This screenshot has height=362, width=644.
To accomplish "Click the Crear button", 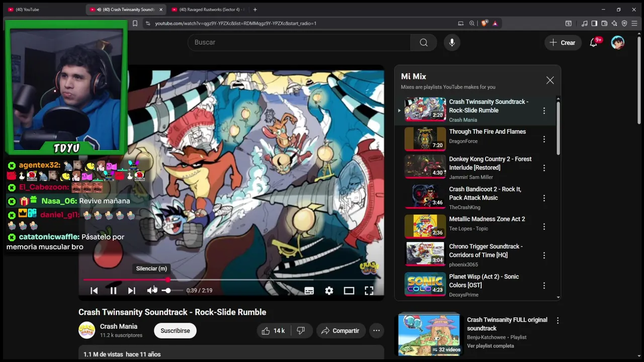I will click(x=562, y=43).
